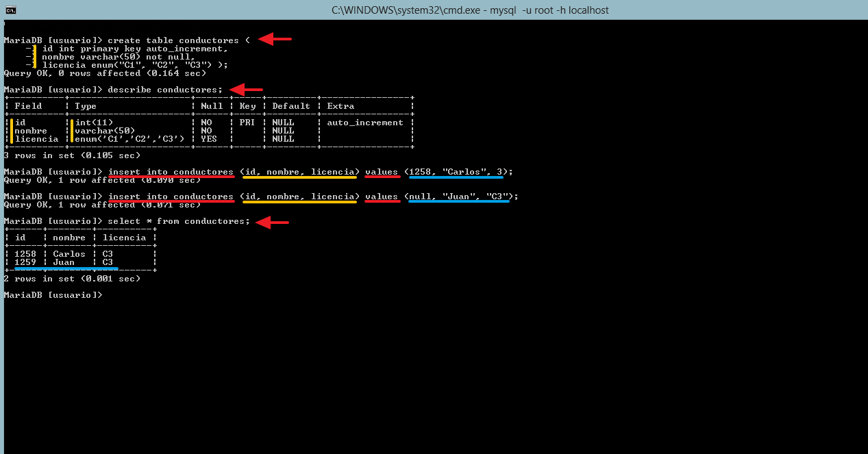This screenshot has width=868, height=454.
Task: Click the Type column header in the describe output
Action: tap(86, 106)
